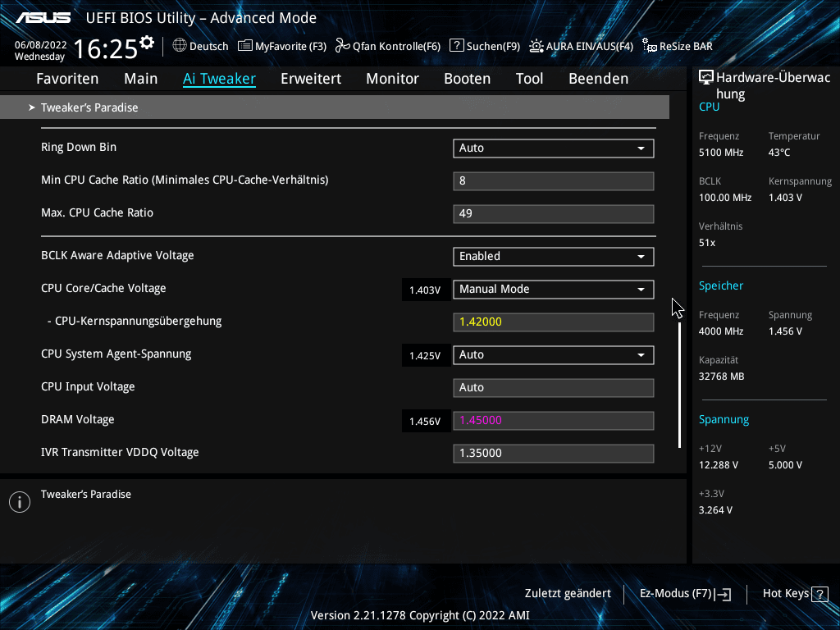Edit the DRAM Voltage value 1.45000
The image size is (840, 630).
tap(554, 421)
